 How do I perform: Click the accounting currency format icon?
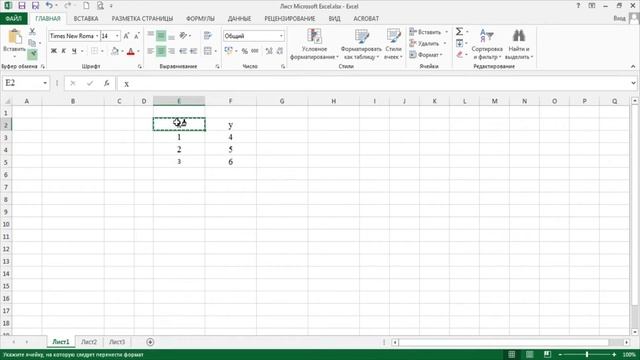228,51
